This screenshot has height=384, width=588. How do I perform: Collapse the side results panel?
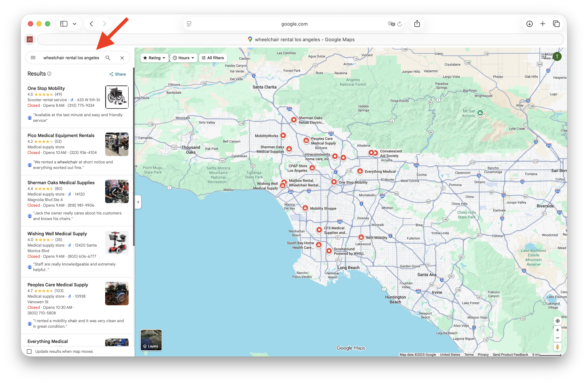[138, 202]
